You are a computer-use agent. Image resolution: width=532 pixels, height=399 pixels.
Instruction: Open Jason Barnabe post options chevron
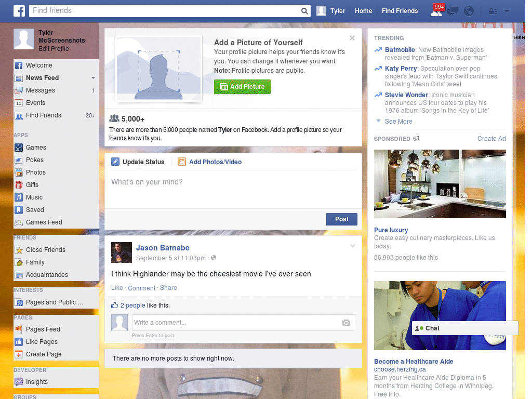coord(353,246)
